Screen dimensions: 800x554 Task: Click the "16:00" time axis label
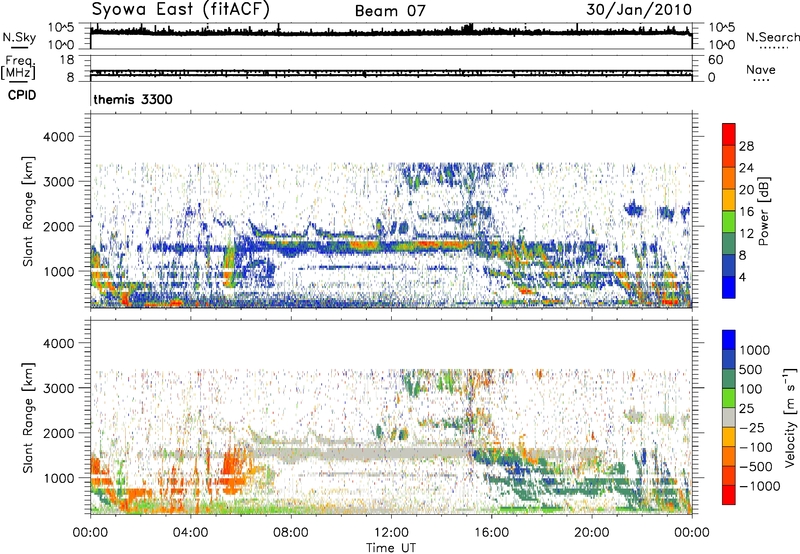point(491,533)
